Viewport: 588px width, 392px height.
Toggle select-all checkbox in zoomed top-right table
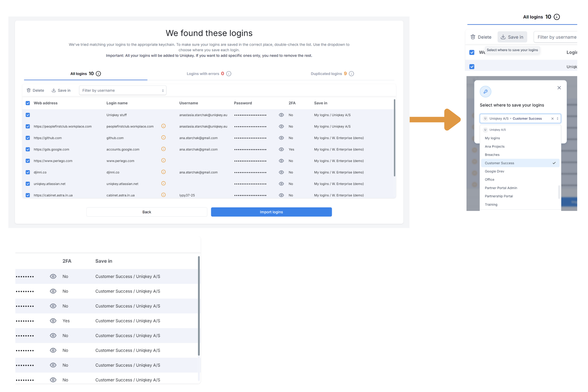coord(472,52)
